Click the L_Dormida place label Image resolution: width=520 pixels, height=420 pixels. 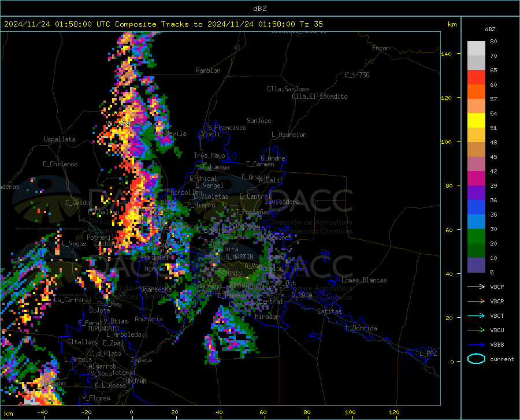click(361, 328)
